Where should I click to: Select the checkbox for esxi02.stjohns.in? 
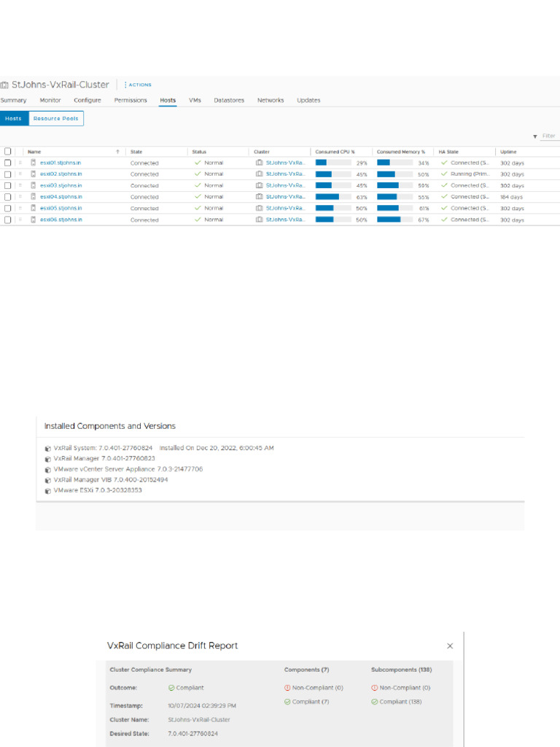tap(8, 174)
